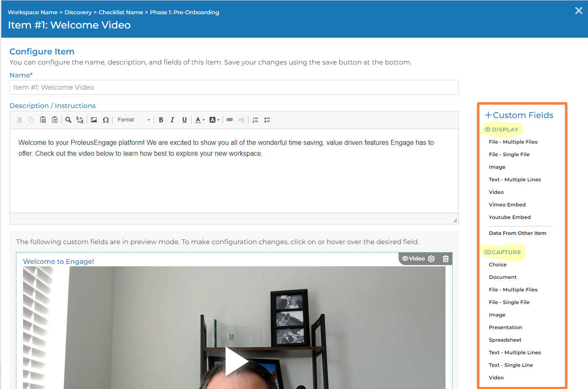Image resolution: width=588 pixels, height=389 pixels.
Task: Click the insert link icon
Action: [230, 120]
